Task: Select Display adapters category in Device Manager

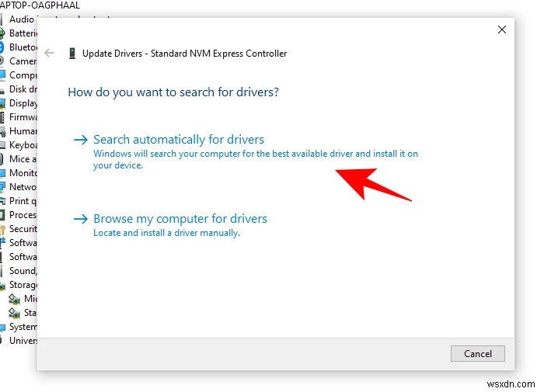Action: [23, 103]
